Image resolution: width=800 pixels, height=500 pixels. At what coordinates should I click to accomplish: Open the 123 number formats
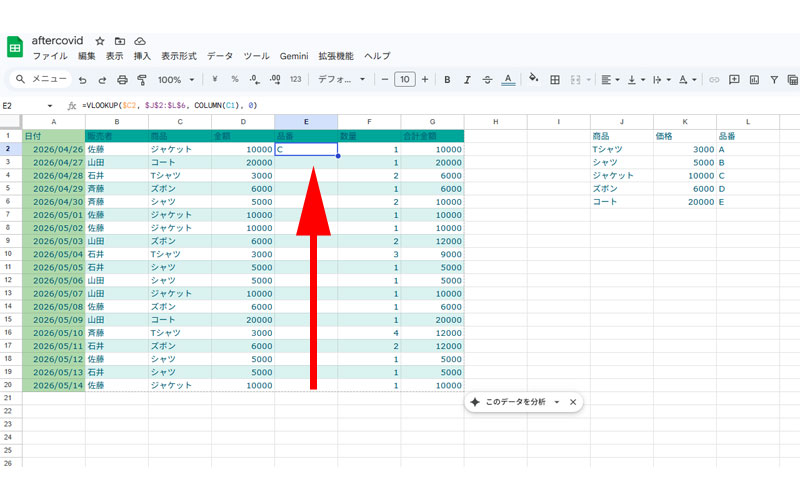(x=295, y=79)
